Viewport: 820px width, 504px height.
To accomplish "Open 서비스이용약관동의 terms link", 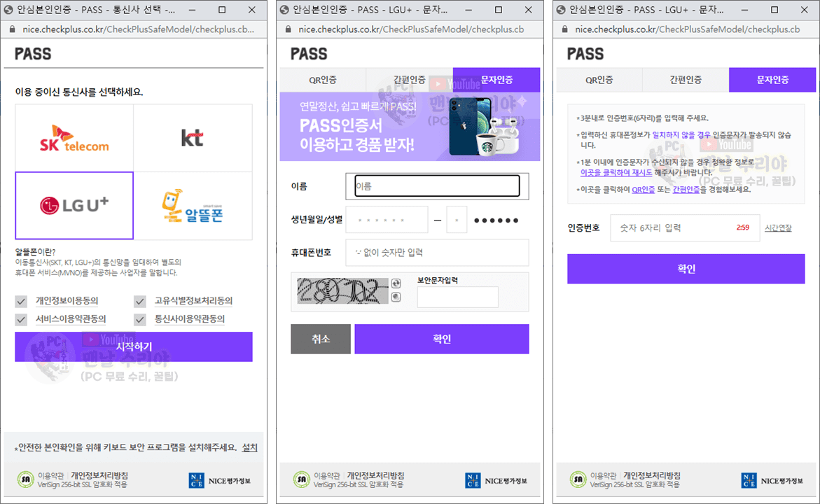I will click(x=71, y=319).
